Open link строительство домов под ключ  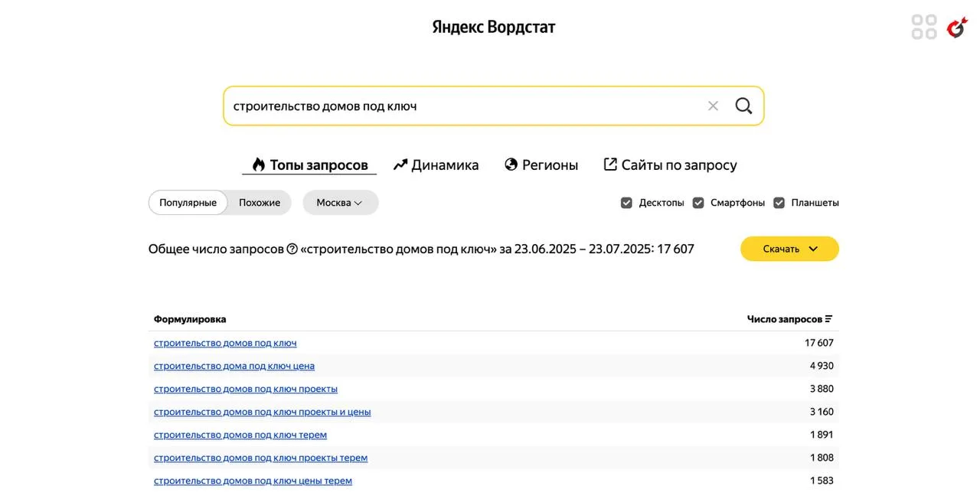tap(225, 343)
